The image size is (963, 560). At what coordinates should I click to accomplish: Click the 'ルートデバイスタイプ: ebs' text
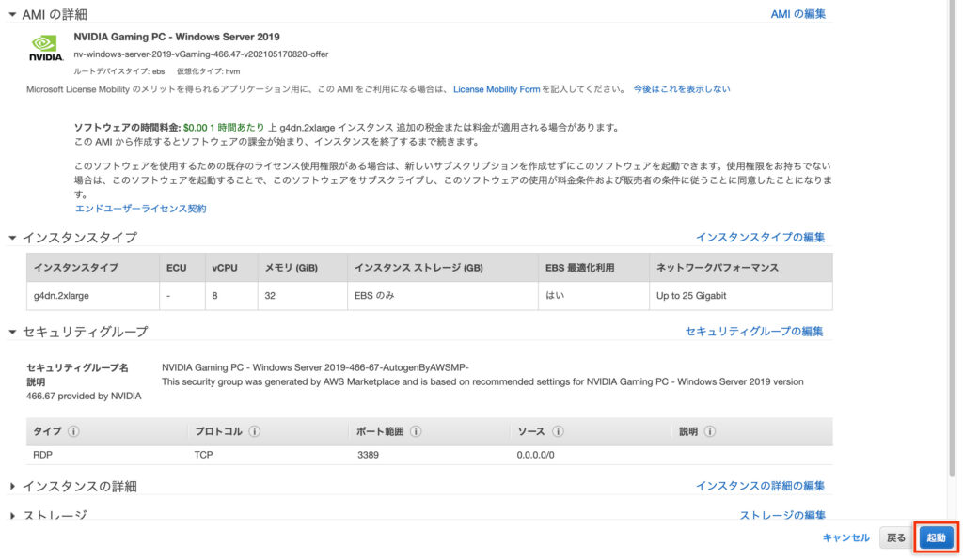pyautogui.click(x=119, y=71)
